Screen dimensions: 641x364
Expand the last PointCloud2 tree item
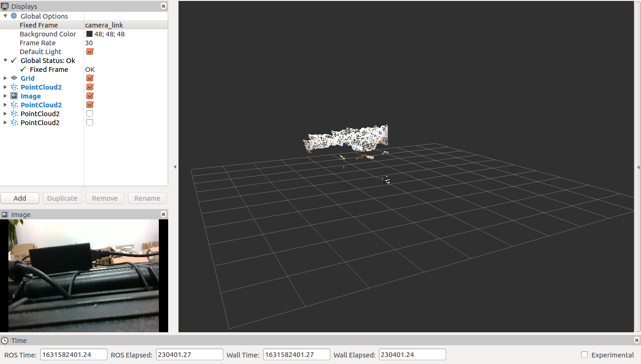pyautogui.click(x=5, y=122)
